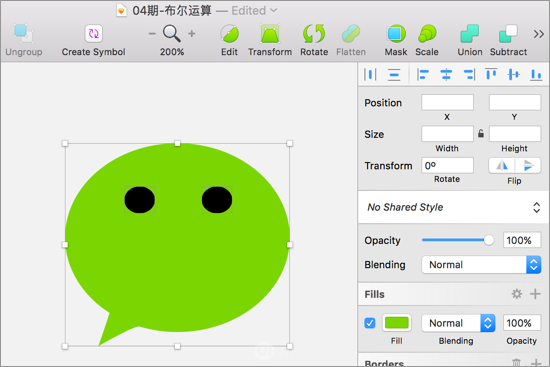The width and height of the screenshot is (550, 367).
Task: Select the right black eye oval
Action: pyautogui.click(x=217, y=200)
